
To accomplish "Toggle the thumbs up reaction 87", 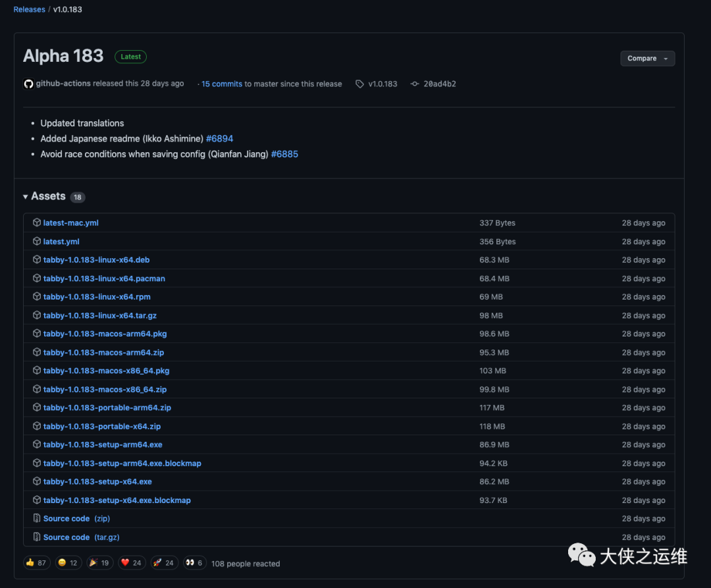I will tap(36, 562).
